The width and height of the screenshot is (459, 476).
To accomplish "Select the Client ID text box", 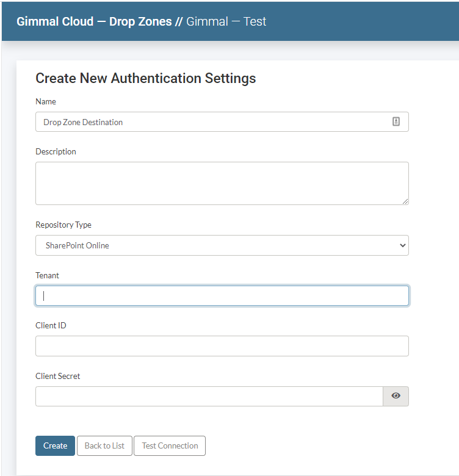I will (222, 346).
